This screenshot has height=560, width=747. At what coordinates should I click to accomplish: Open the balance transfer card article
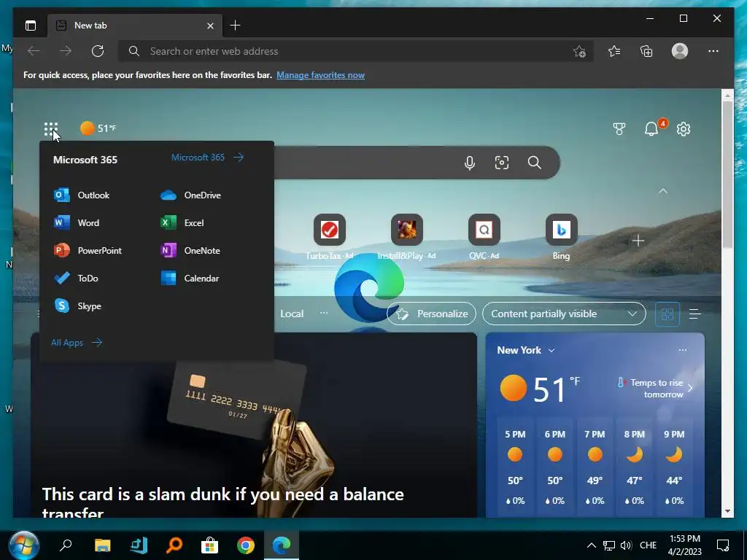tap(254, 425)
